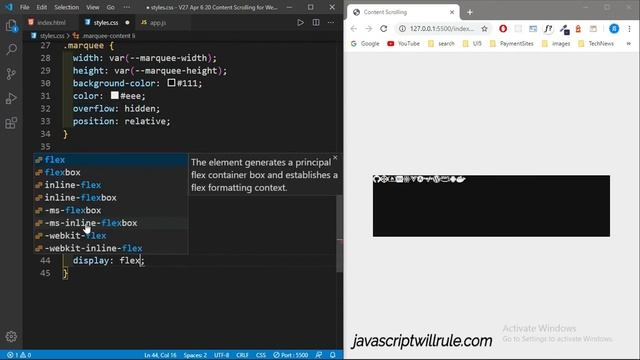Viewport: 640px width, 360px height.
Task: Open the Selection menu
Action: coord(67,7)
